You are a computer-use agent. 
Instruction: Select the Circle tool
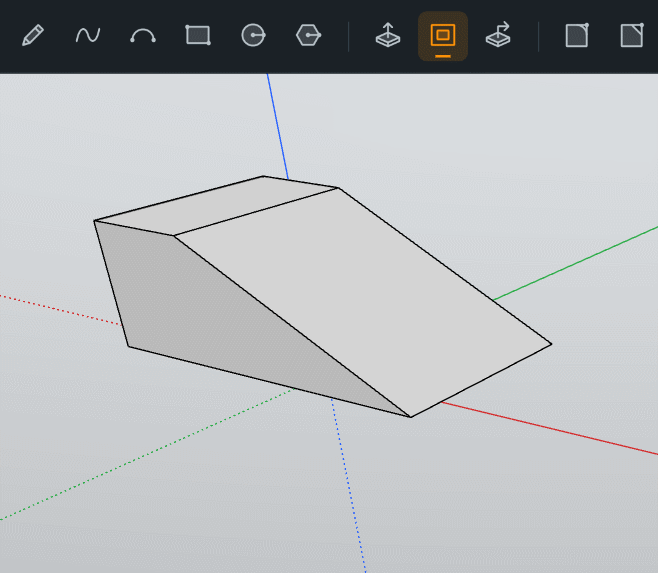pyautogui.click(x=253, y=35)
